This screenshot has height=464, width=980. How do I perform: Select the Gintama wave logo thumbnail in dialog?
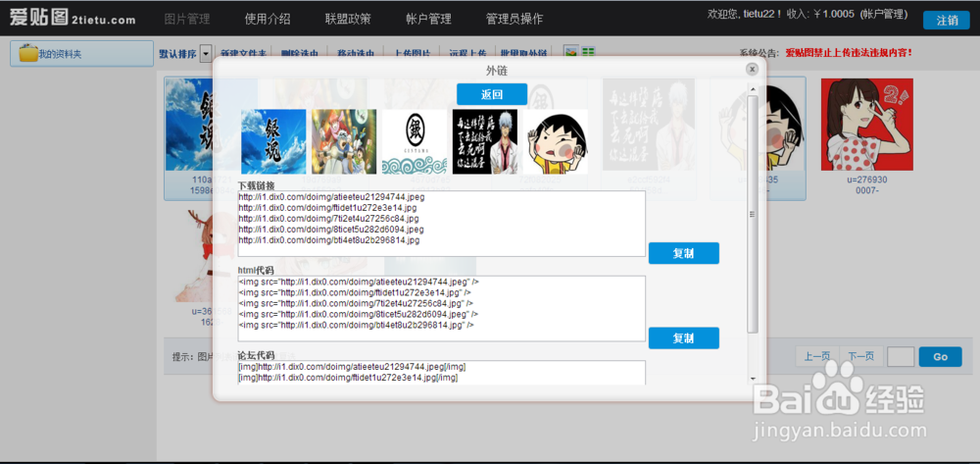[415, 142]
